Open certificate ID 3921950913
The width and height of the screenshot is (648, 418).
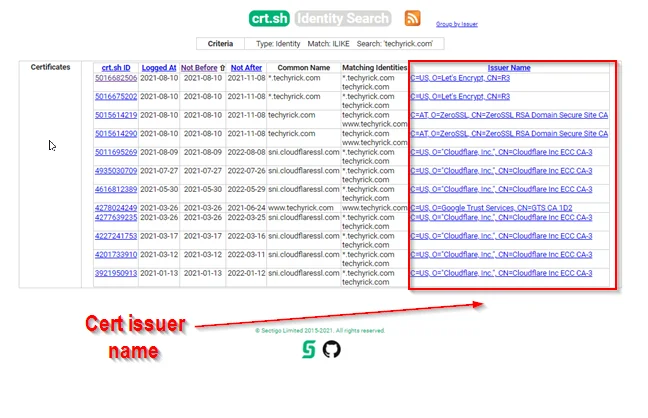click(116, 274)
